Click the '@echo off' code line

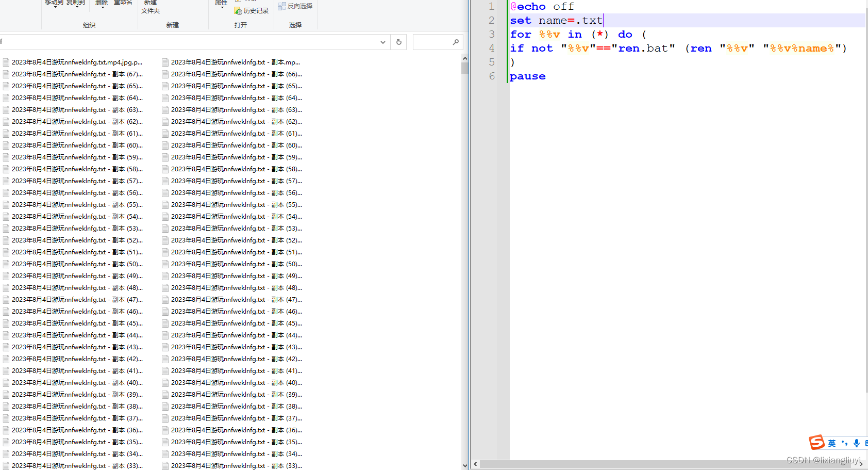[542, 7]
